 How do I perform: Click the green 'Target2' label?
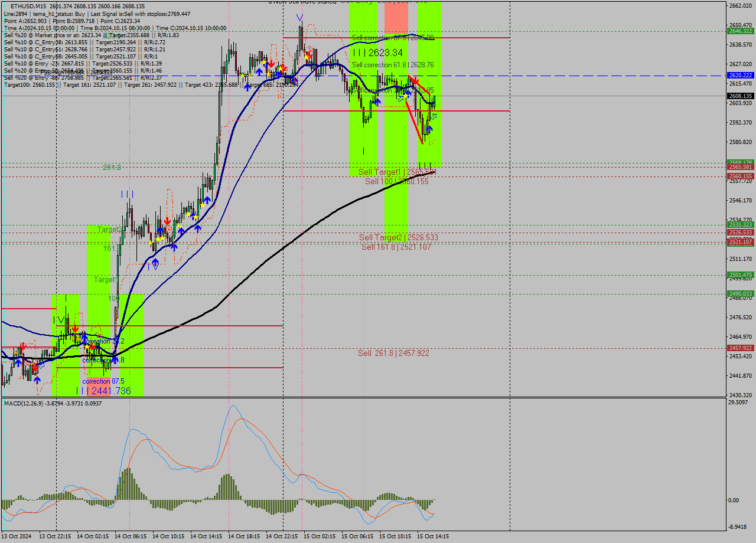click(110, 229)
